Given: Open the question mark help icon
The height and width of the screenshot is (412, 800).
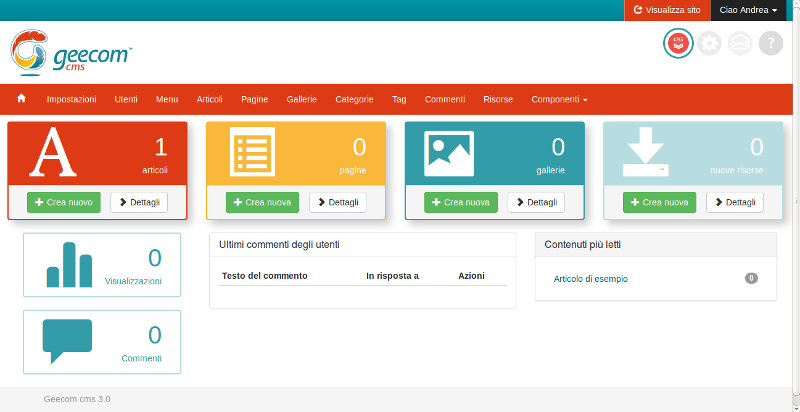Looking at the screenshot, I should click(770, 43).
